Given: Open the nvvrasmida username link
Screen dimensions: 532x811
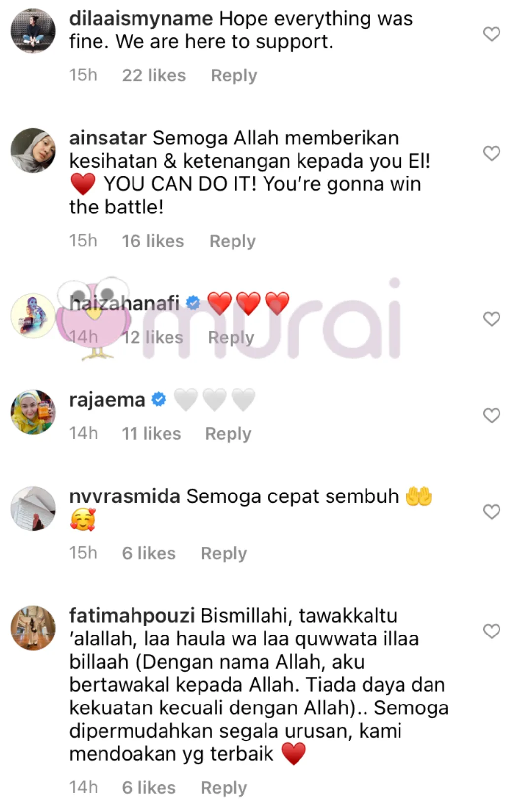Looking at the screenshot, I should click(125, 496).
